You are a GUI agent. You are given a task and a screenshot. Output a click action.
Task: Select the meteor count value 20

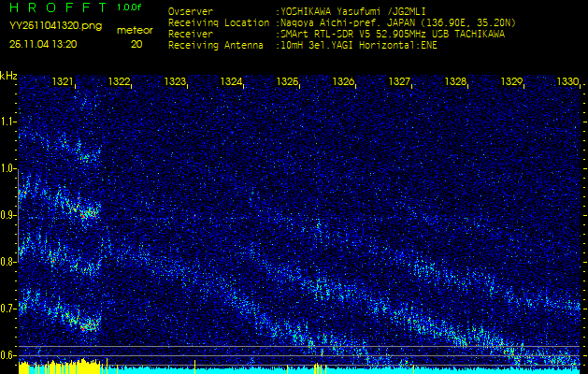(x=136, y=44)
